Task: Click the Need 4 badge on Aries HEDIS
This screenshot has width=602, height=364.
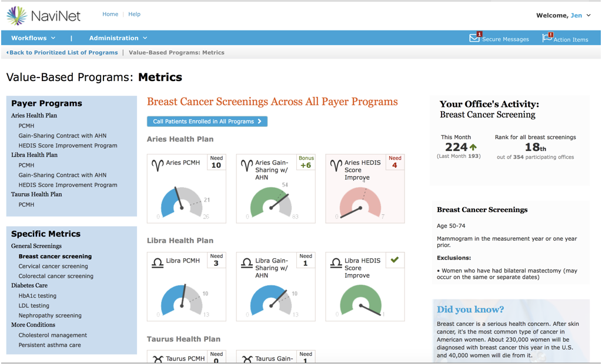Action: coord(395,162)
